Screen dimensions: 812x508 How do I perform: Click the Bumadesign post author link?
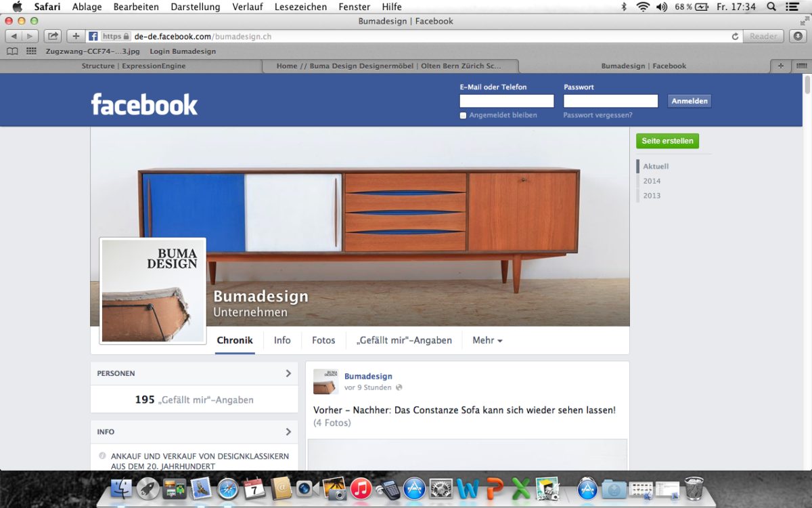[x=368, y=376]
